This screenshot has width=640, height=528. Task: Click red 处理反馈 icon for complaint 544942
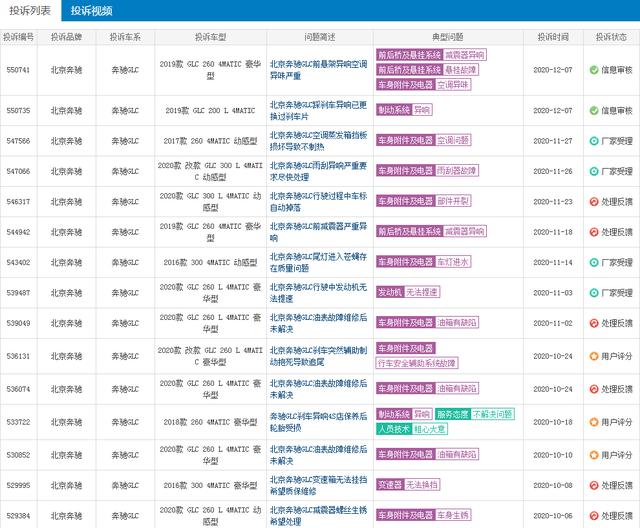(x=594, y=232)
